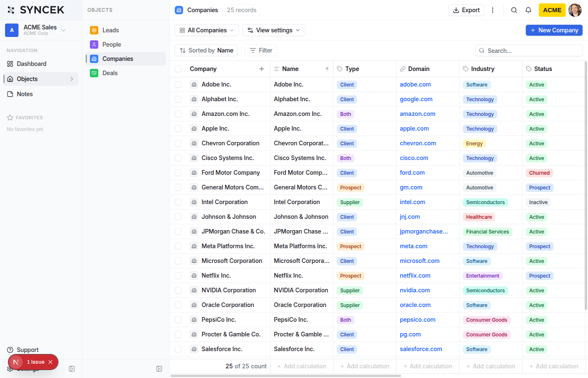This screenshot has height=378, width=588.
Task: Open the user profile avatar
Action: point(575,10)
